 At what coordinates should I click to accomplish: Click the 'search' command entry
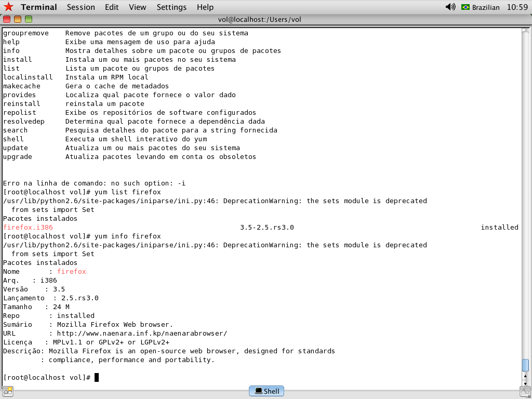tap(16, 130)
